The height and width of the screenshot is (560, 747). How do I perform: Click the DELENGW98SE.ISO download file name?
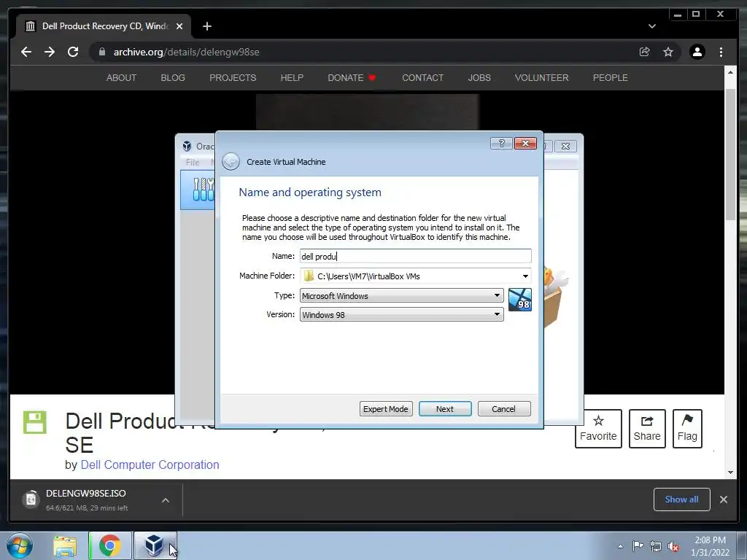tap(86, 494)
